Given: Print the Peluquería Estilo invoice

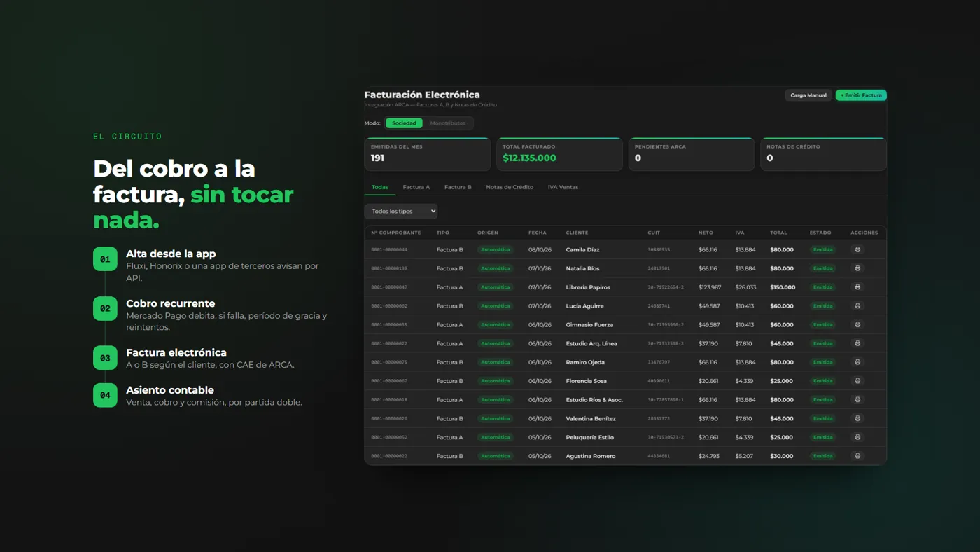Looking at the screenshot, I should (x=857, y=437).
